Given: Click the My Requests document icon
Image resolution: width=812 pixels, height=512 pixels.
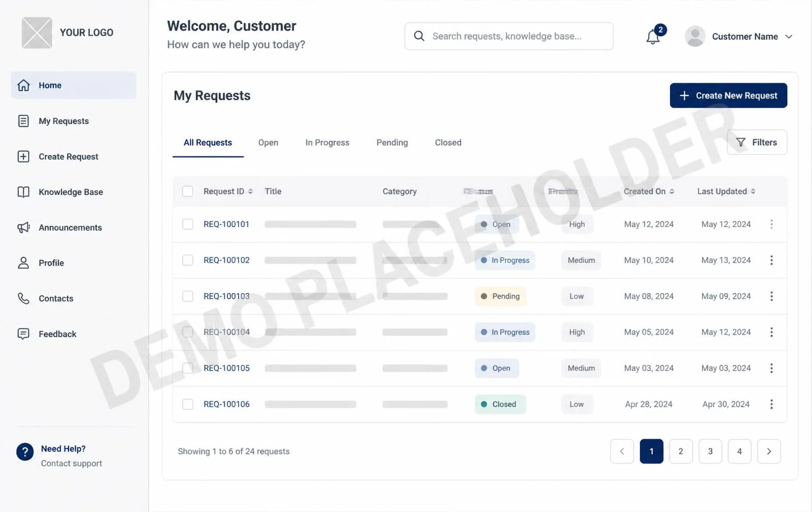Looking at the screenshot, I should pos(23,121).
